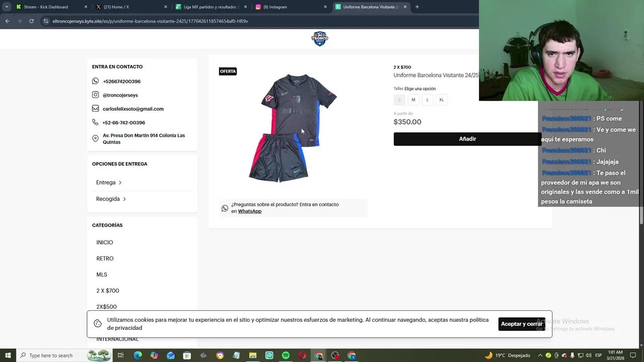The image size is (644, 362).
Task: Click the 19°C Despejado weather widget
Action: [x=507, y=355]
